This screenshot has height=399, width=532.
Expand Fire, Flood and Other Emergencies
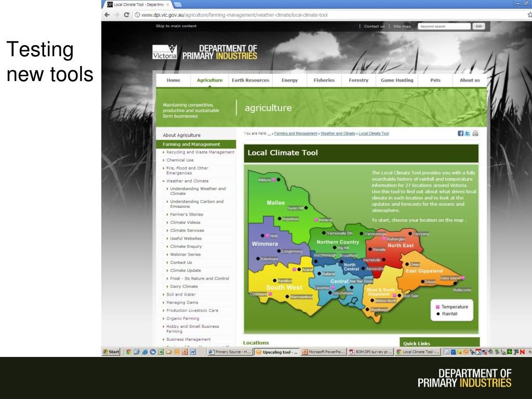164,168
